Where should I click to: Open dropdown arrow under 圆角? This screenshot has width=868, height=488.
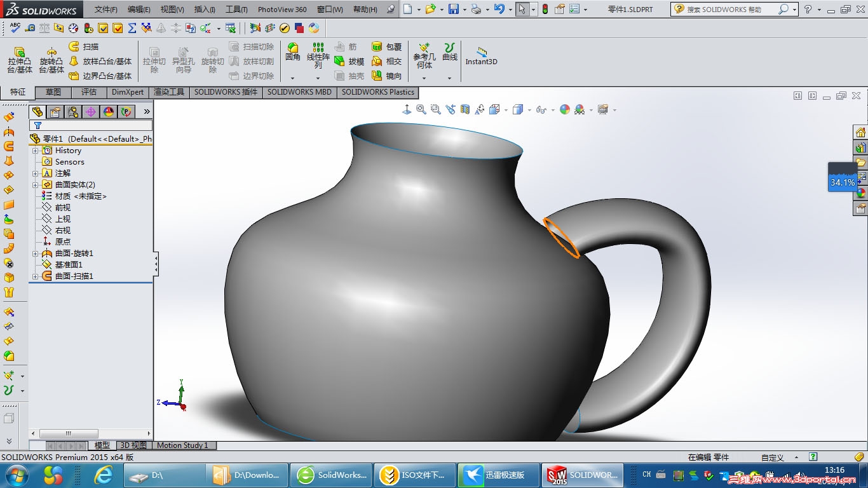tap(293, 79)
